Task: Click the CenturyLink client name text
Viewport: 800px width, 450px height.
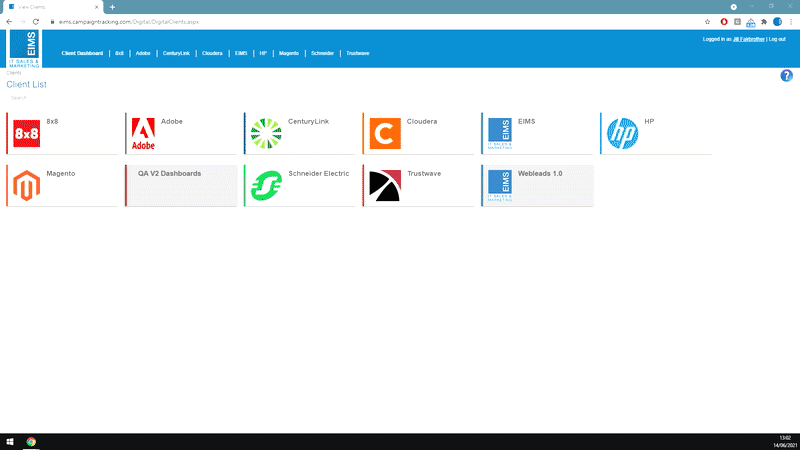Action: tap(308, 121)
